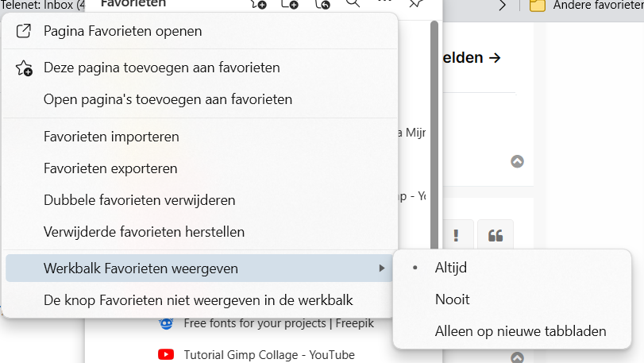Click the YouTube icon of the Gimp Collage favorite
The height and width of the screenshot is (363, 644).
click(166, 354)
